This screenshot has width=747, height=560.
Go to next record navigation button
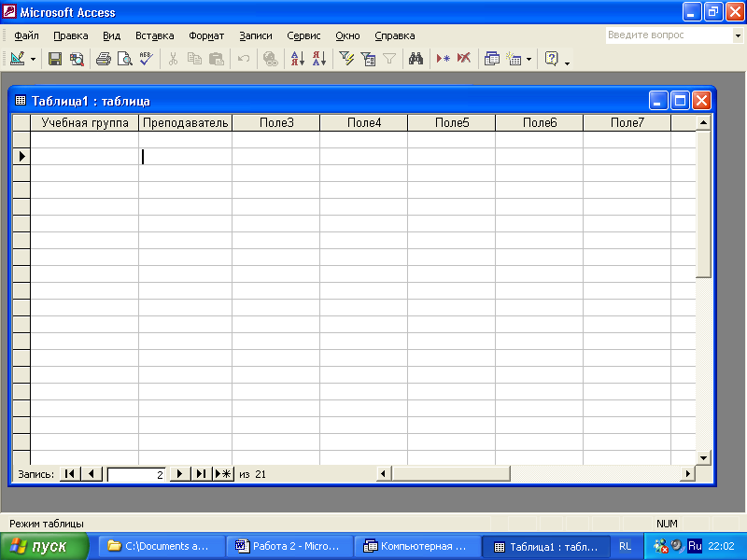[179, 474]
